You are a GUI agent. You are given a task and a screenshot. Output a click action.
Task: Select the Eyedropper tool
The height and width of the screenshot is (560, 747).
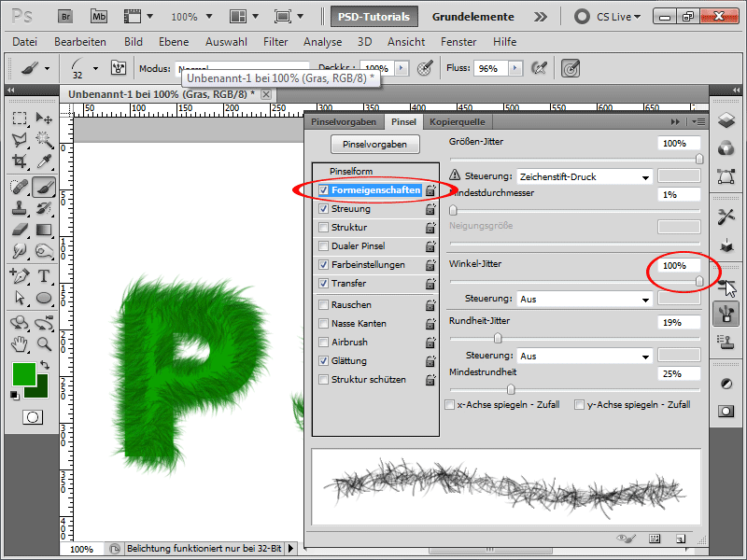[x=44, y=161]
